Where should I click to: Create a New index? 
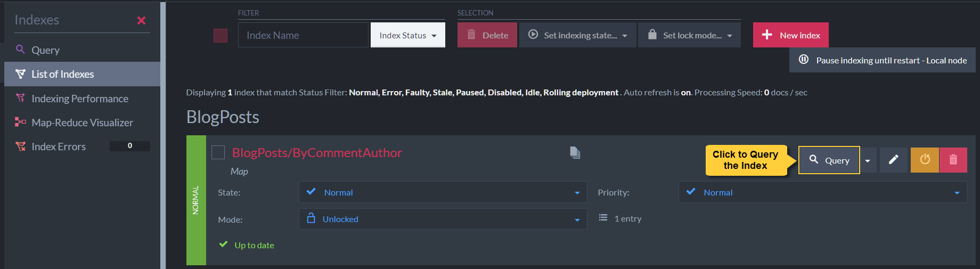point(791,35)
